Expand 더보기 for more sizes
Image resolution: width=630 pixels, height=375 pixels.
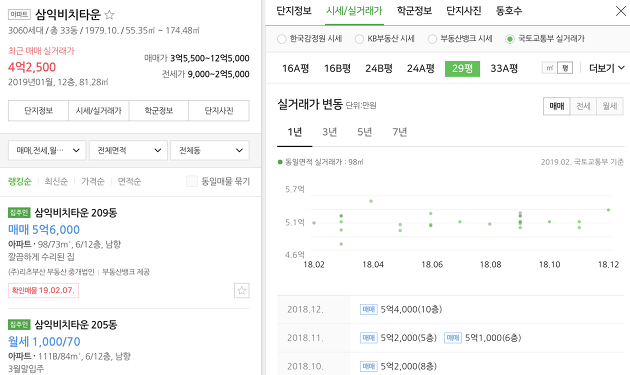point(607,68)
